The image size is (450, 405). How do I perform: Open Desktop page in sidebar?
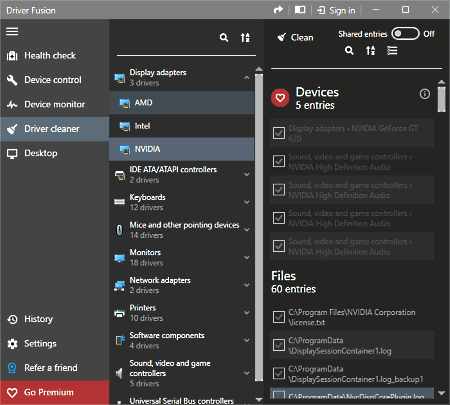click(x=54, y=153)
